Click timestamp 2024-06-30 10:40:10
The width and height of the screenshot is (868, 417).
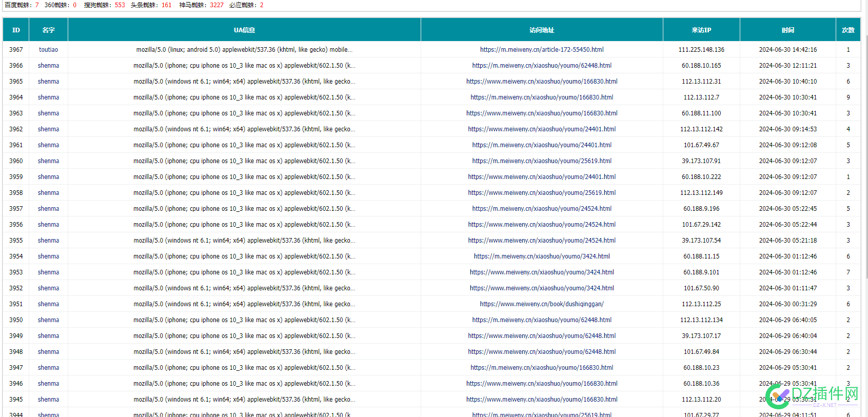(x=788, y=82)
